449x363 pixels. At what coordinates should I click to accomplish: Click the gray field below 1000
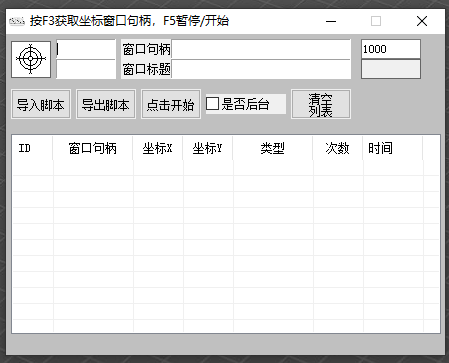tap(391, 69)
